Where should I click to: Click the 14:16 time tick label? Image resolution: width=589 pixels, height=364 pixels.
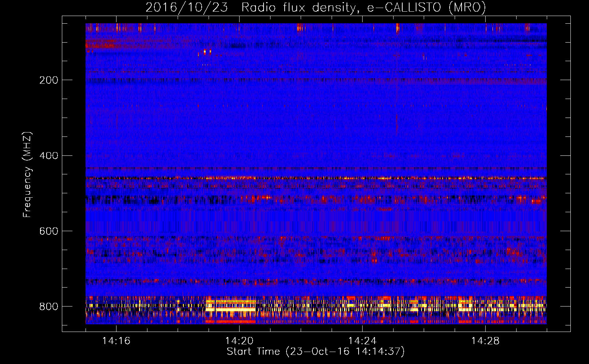(x=116, y=341)
